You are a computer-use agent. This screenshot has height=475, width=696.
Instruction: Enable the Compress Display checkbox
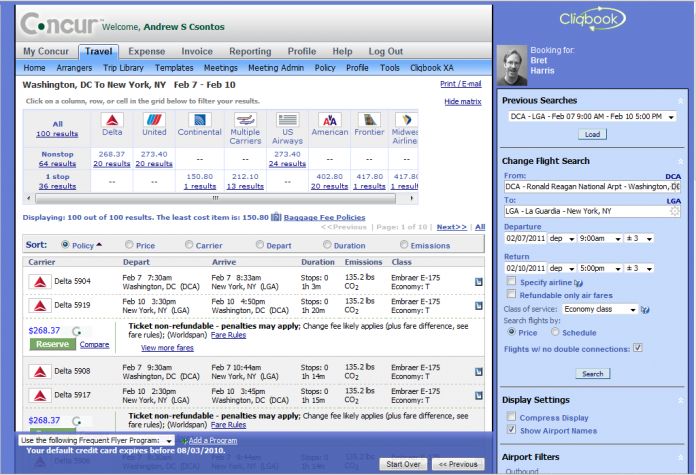511,416
